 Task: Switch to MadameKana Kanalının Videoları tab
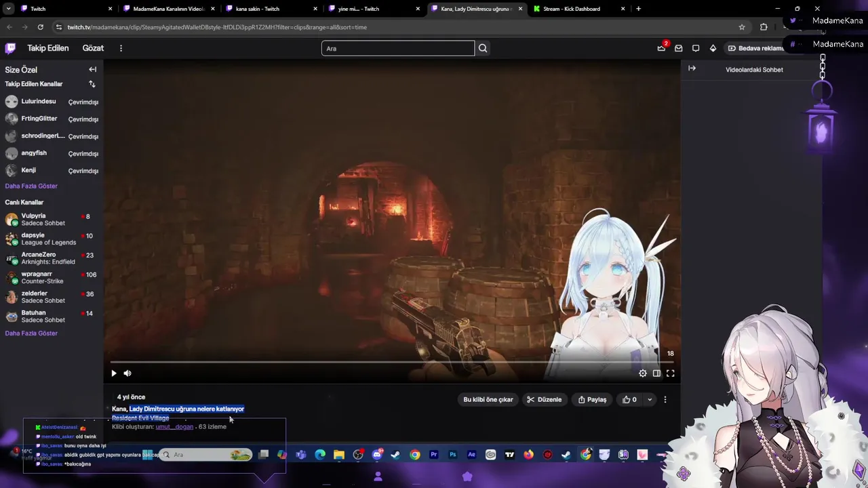pos(168,9)
